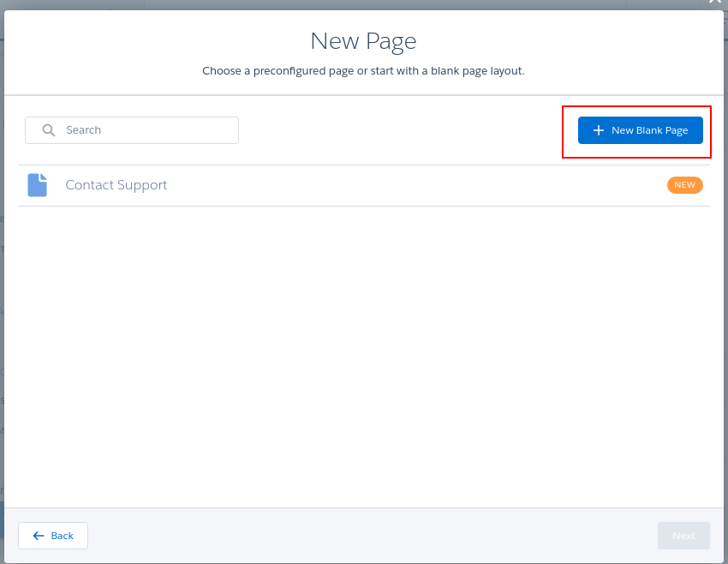Click the blue Contact Support page icon
The width and height of the screenshot is (728, 564).
click(x=37, y=185)
